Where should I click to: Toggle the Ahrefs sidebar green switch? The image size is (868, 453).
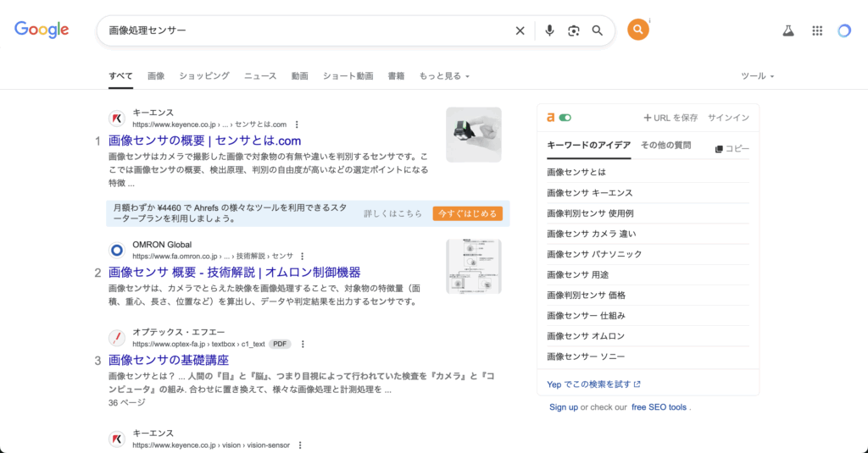565,117
